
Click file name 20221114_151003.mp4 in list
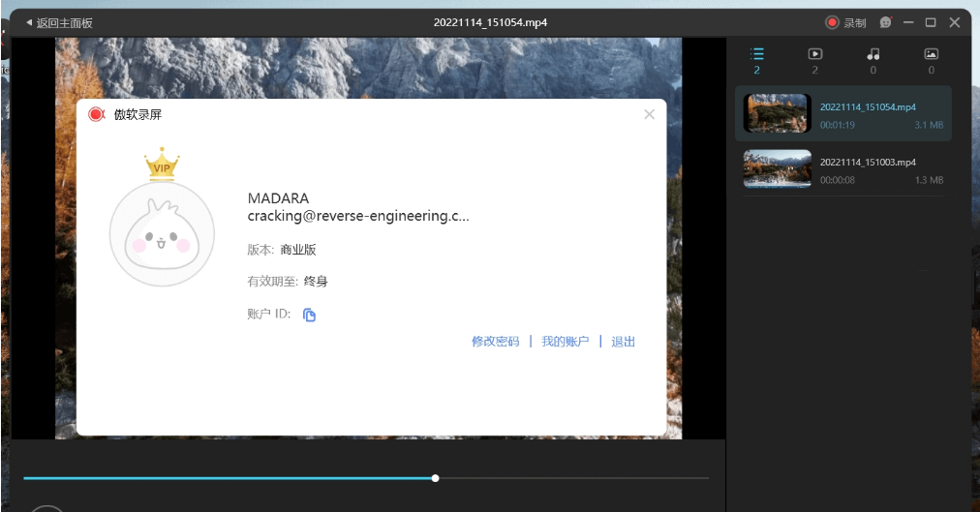(868, 163)
